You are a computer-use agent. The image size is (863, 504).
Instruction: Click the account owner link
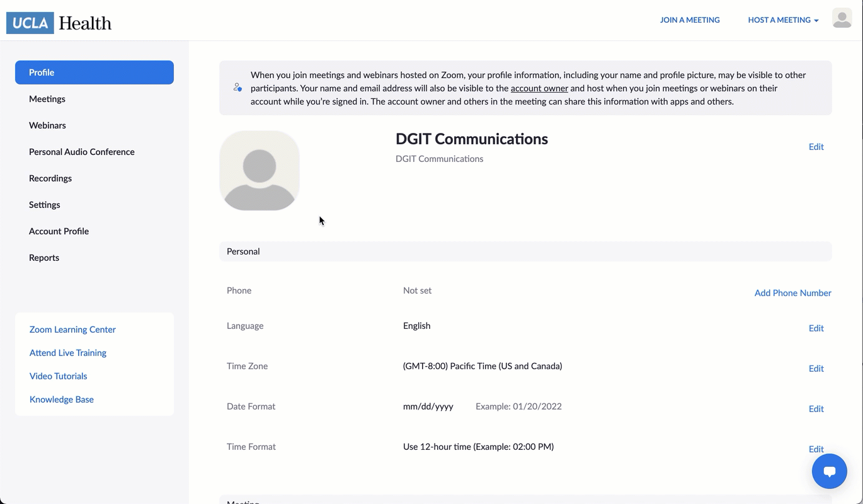click(x=539, y=88)
